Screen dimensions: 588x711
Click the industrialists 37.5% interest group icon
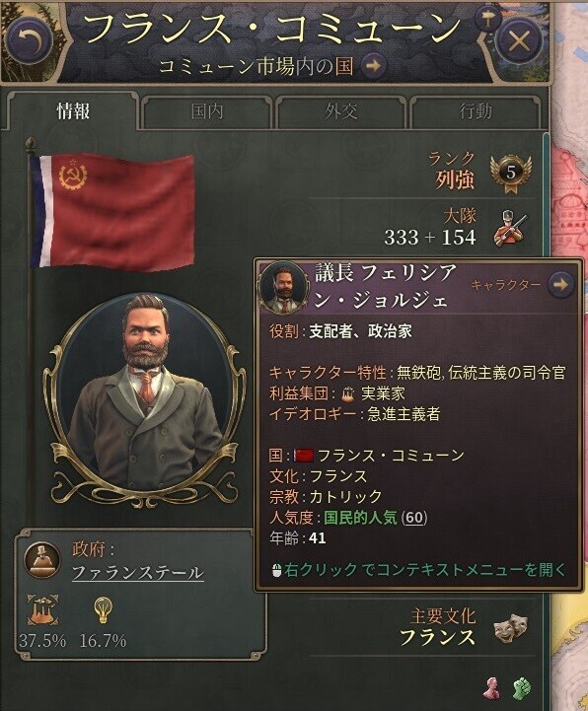point(42,610)
